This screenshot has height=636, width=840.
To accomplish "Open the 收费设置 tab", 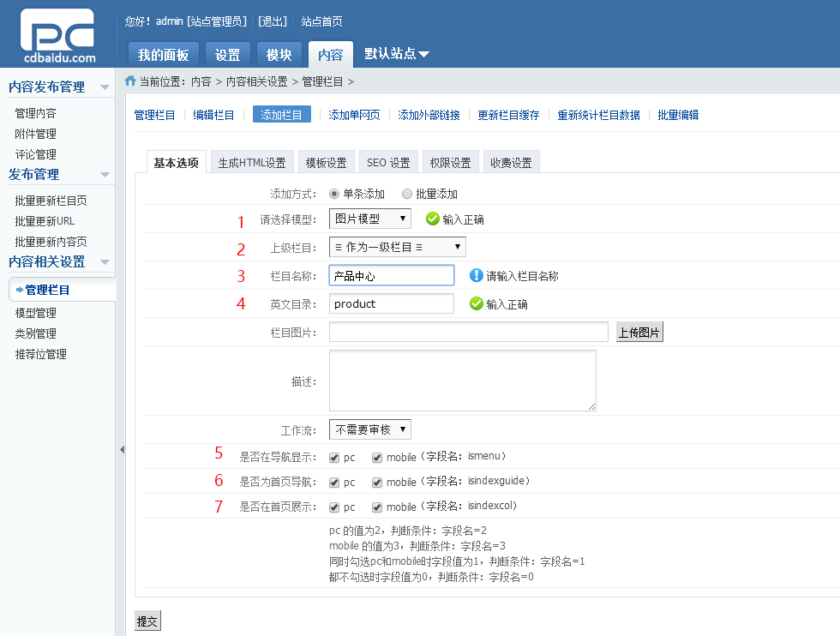I will pos(512,162).
